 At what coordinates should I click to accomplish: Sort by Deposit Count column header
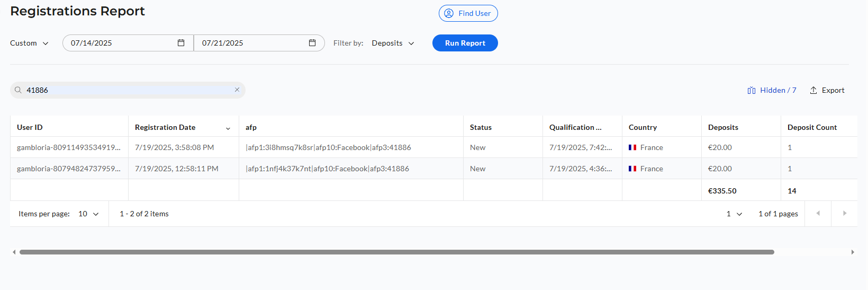point(812,127)
